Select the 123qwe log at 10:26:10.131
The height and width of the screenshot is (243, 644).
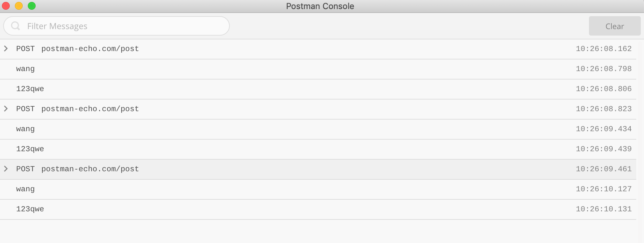318,209
